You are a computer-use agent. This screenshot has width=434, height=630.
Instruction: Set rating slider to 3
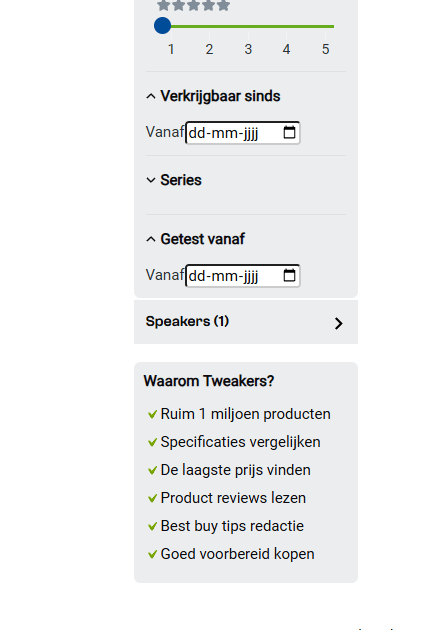248,27
